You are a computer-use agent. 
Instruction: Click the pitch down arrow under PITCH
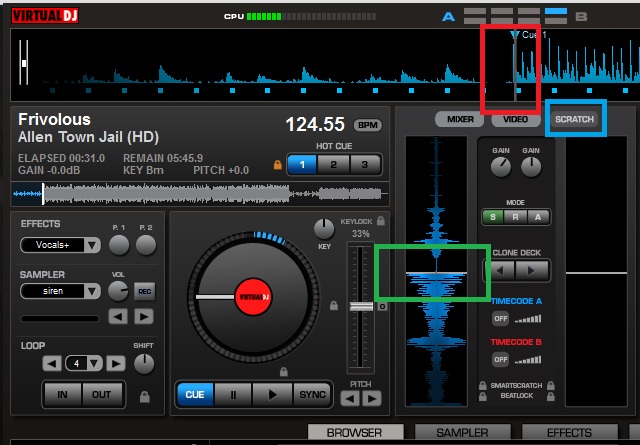350,399
